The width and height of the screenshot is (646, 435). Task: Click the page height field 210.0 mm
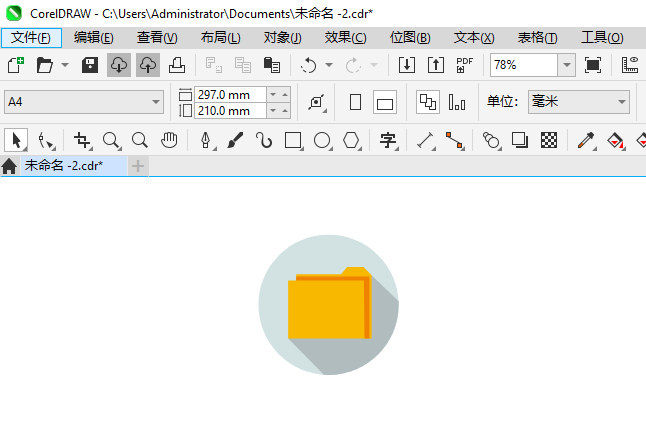(x=230, y=111)
